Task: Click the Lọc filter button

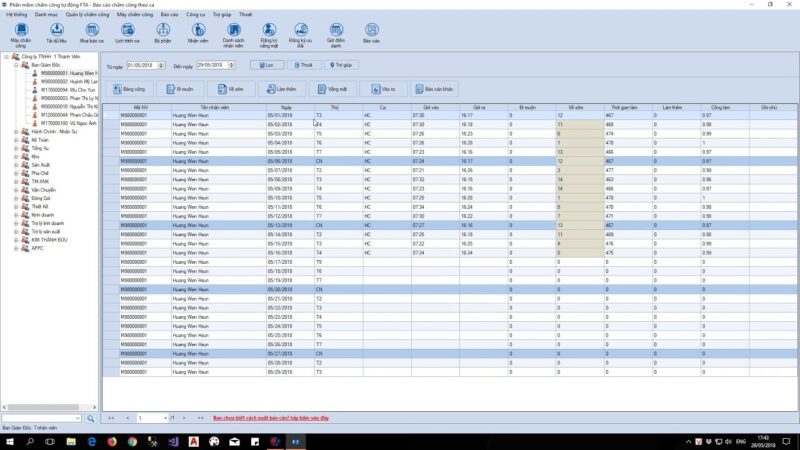Action: click(x=267, y=64)
